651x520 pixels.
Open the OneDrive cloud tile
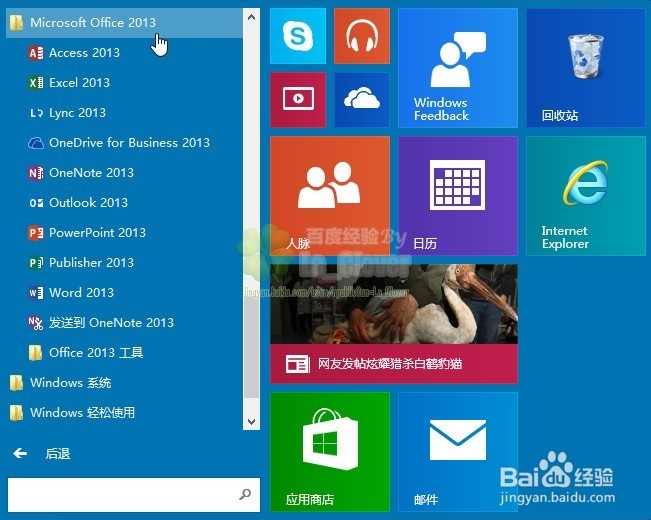(362, 100)
